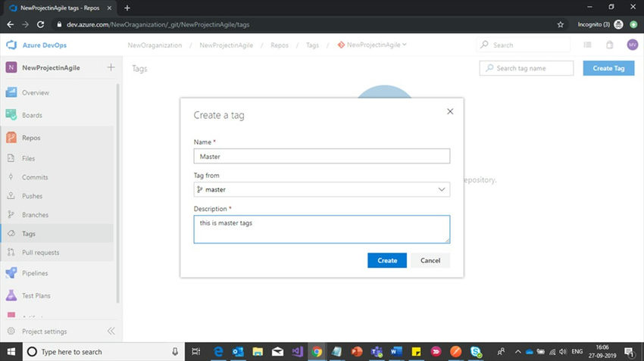Viewport: 644px width, 361px height.
Task: Click the browser address bar URL
Action: point(158,25)
